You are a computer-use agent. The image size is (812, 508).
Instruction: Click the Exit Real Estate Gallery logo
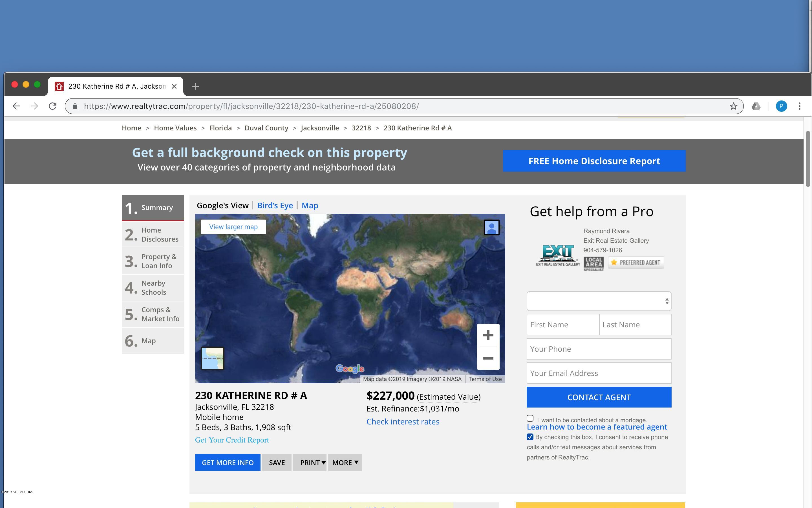coord(558,255)
